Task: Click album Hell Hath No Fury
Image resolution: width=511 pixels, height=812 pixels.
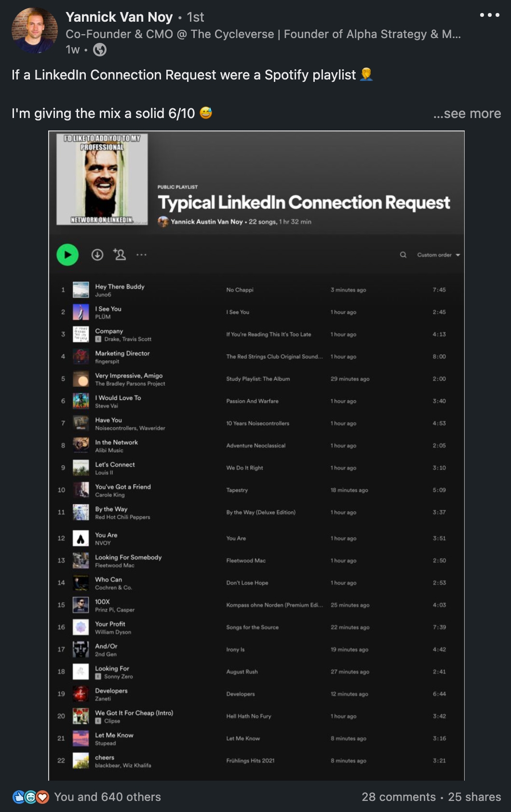Action: coord(249,716)
